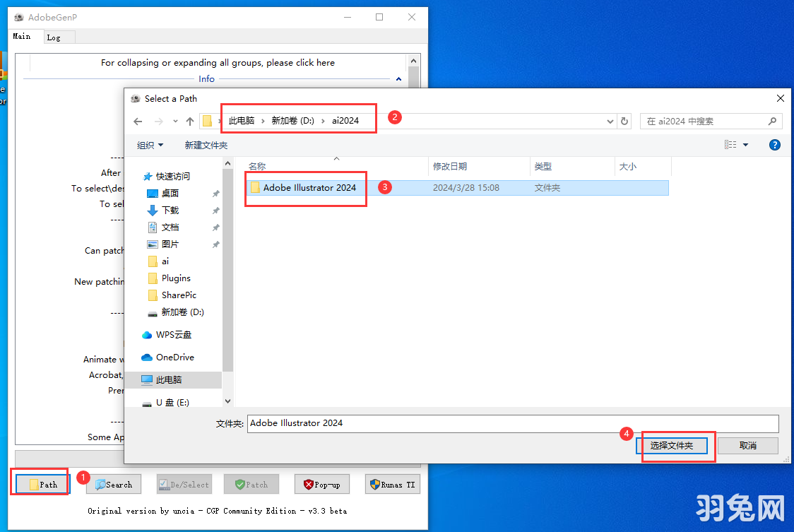Click the navigation pane scroll down arrow

tap(228, 401)
